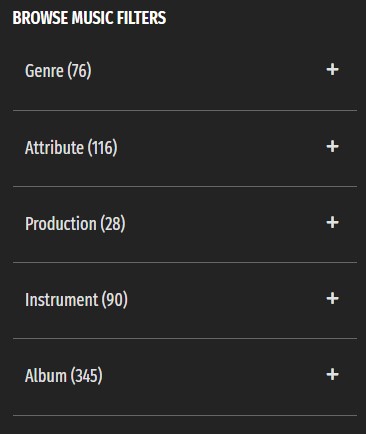Image resolution: width=366 pixels, height=434 pixels.
Task: Click the (116) count beside Attribute
Action: [x=102, y=147]
